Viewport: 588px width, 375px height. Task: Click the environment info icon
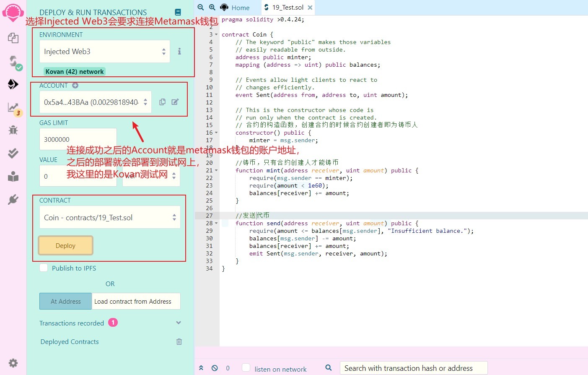click(179, 51)
